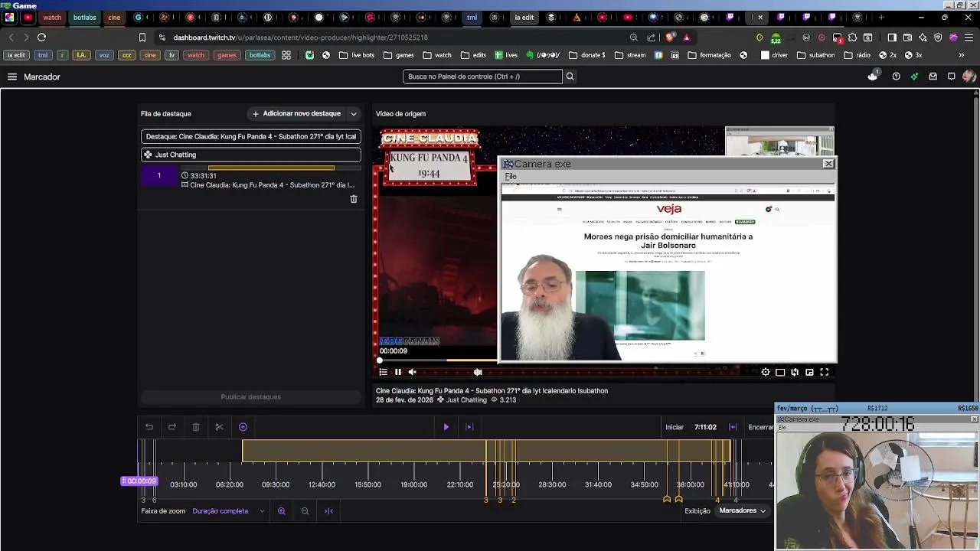The image size is (980, 551).
Task: Open the File menu in Camera.exe window
Action: pos(511,176)
